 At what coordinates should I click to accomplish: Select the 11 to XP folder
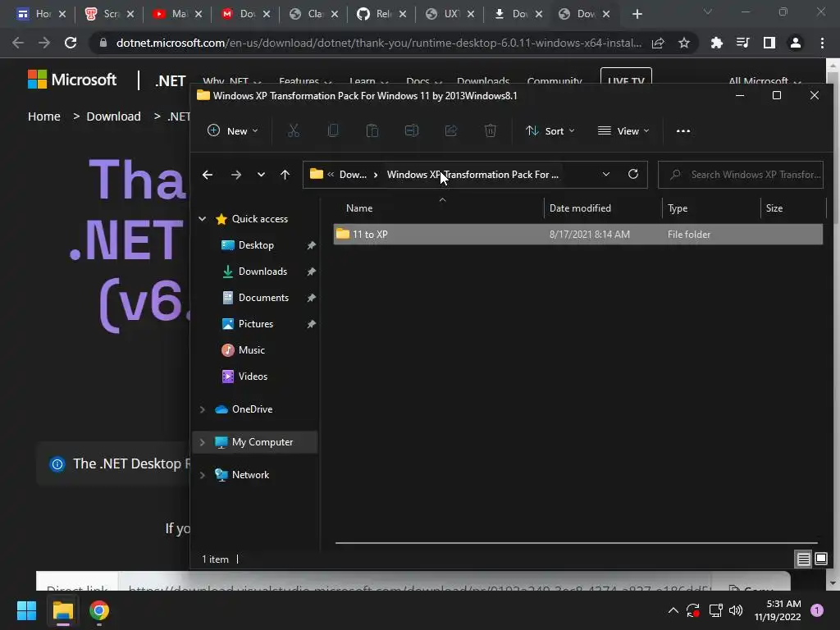tap(577, 234)
